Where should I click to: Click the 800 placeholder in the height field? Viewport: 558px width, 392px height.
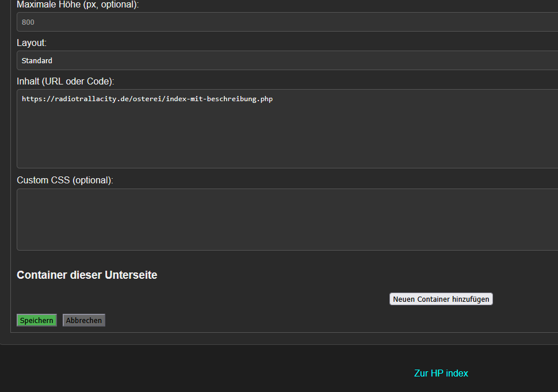coord(28,22)
